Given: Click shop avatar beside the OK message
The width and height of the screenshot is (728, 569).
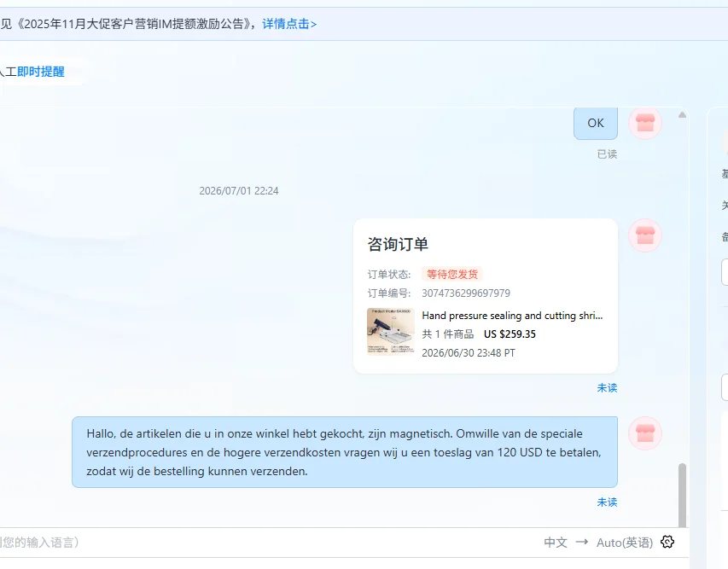Looking at the screenshot, I should 645,123.
